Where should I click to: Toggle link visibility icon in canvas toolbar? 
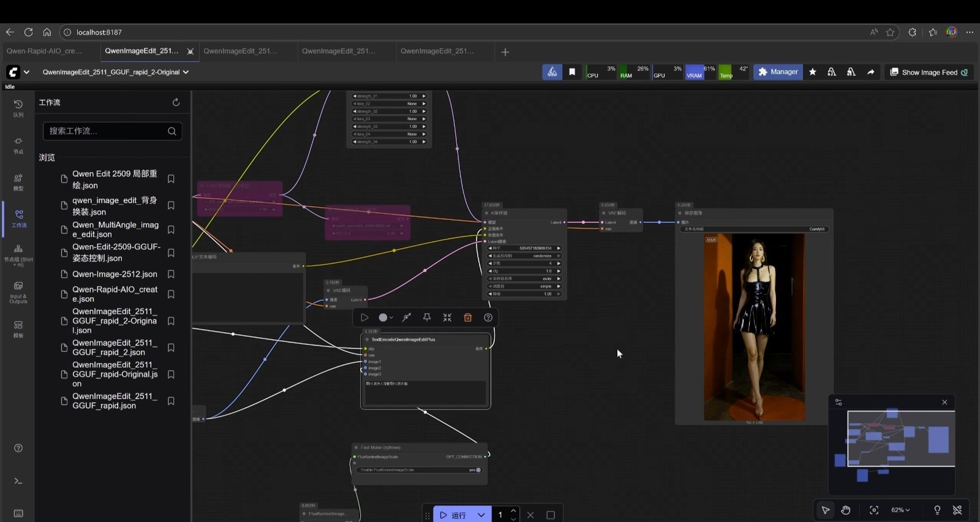pyautogui.click(x=957, y=510)
